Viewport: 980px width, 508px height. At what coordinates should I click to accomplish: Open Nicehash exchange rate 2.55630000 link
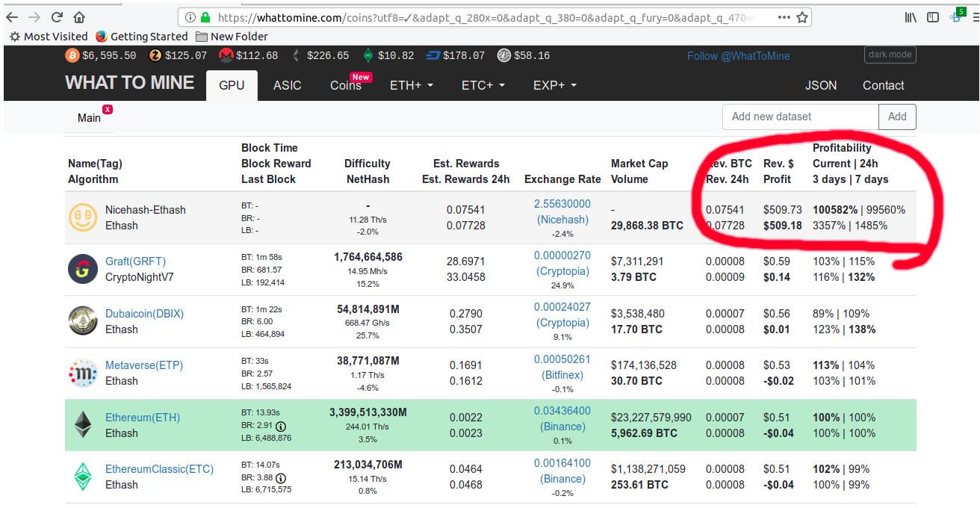coord(562,211)
